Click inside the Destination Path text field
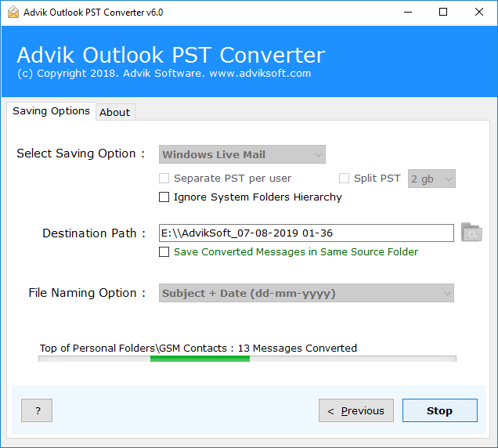The height and width of the screenshot is (448, 498). (x=306, y=233)
